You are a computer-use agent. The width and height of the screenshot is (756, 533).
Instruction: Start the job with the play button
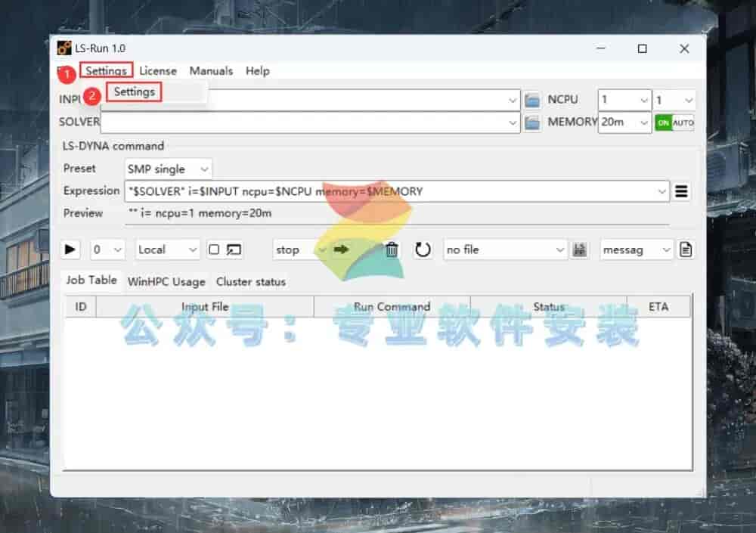[x=70, y=249]
